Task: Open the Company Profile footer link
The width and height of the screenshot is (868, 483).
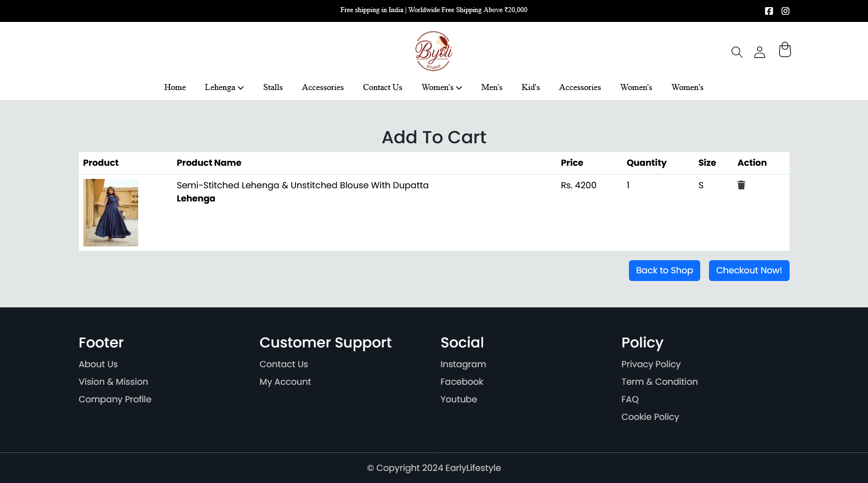Action: coord(115,400)
